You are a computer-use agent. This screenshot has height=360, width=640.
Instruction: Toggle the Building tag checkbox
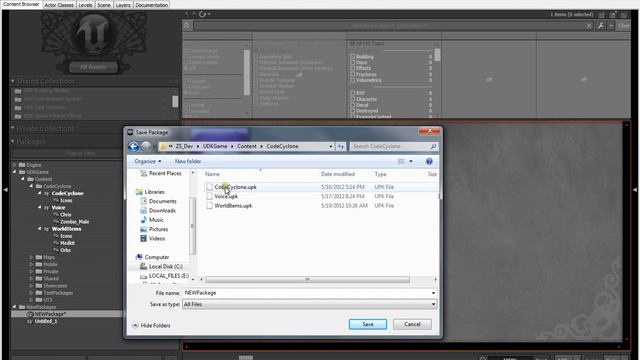point(353,57)
